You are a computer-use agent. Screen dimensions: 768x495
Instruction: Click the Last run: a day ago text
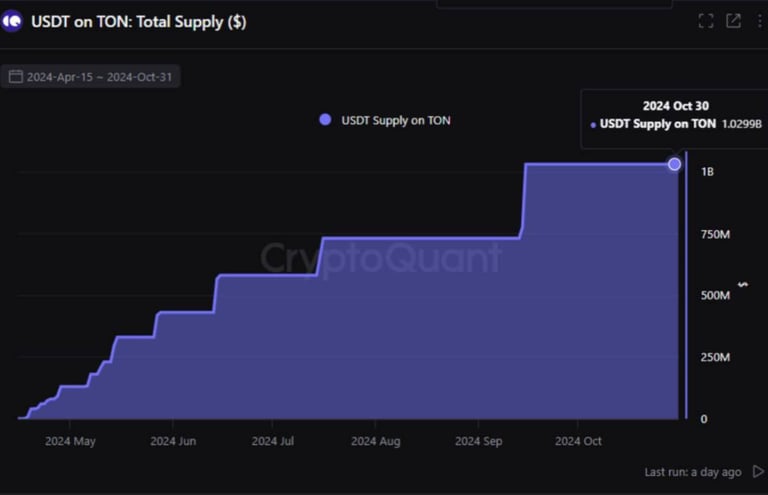coord(693,472)
